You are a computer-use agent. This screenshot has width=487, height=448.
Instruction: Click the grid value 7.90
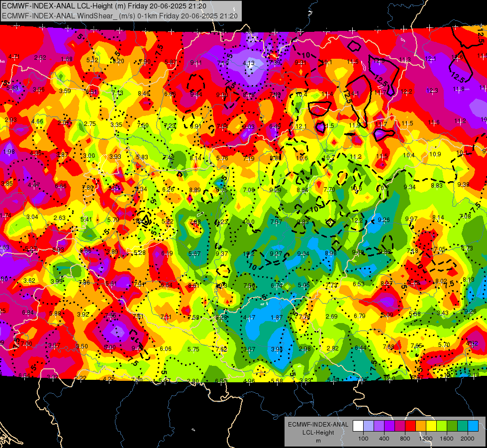[145, 62]
